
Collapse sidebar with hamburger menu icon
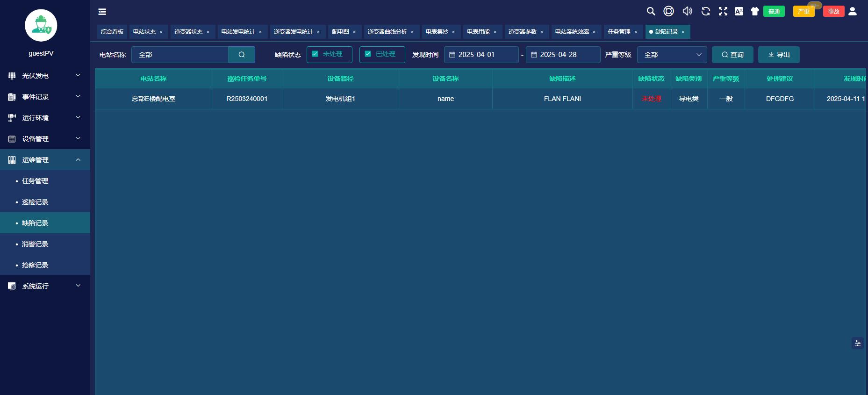pyautogui.click(x=102, y=12)
